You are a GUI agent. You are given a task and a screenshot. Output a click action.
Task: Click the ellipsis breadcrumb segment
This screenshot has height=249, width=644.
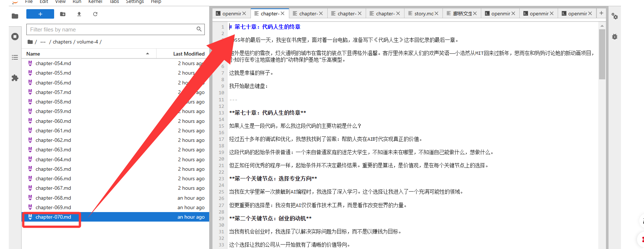coord(43,42)
